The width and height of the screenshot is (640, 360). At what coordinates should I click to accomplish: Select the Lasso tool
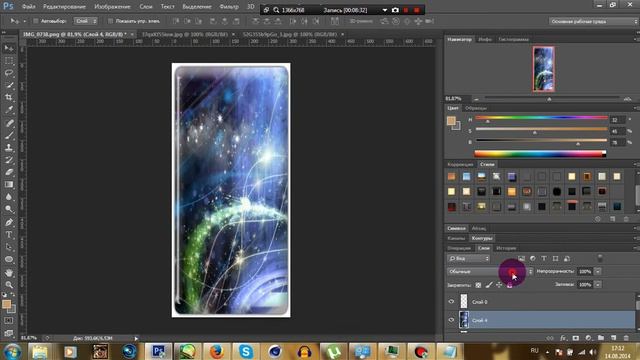point(9,73)
